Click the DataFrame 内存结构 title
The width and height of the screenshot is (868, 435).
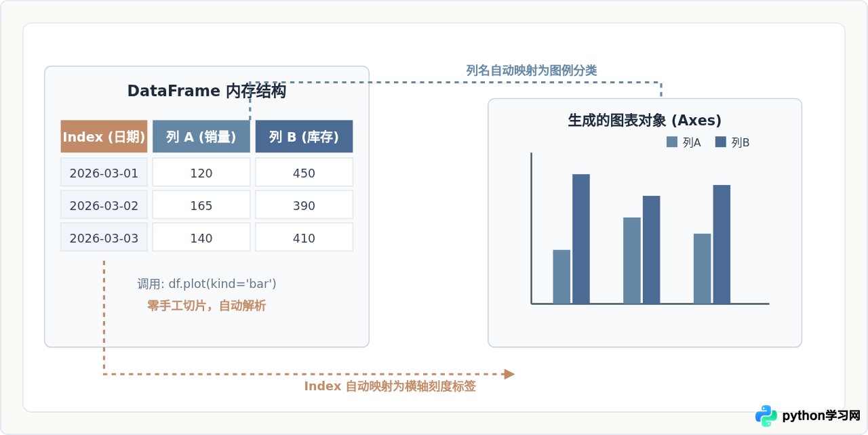(207, 91)
